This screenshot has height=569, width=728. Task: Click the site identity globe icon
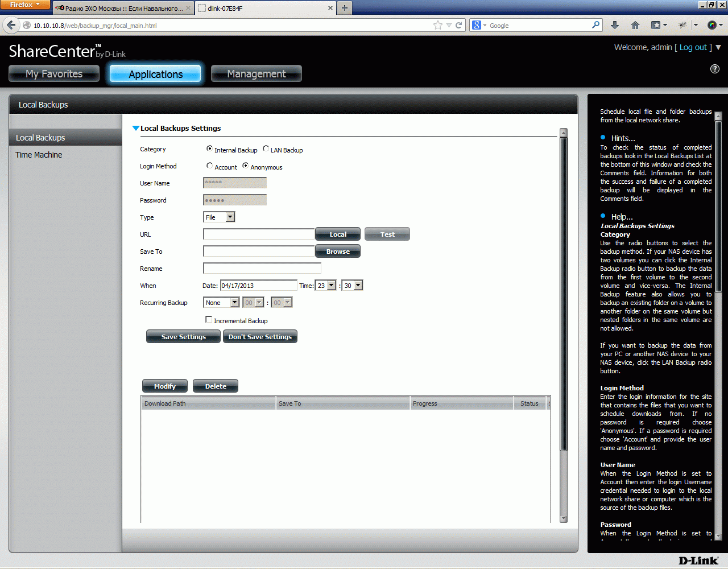26,25
